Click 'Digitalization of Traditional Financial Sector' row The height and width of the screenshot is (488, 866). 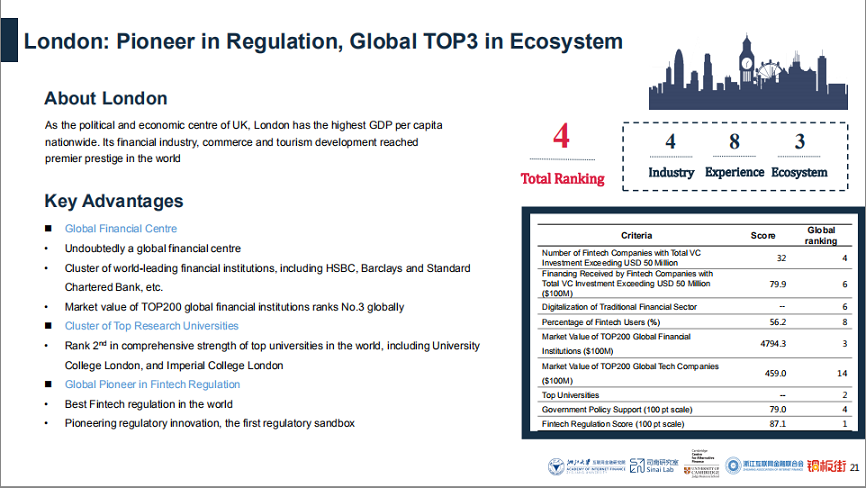(x=695, y=307)
